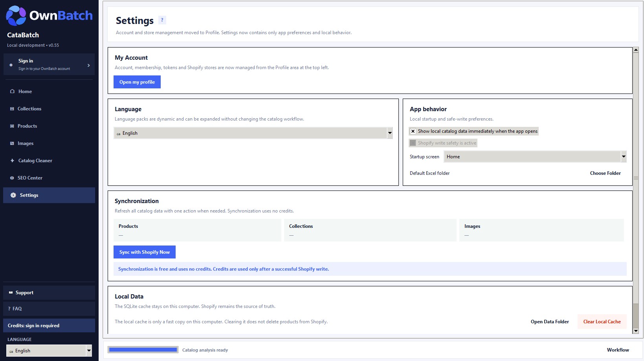Click the Home icon in sidebar
Image resolution: width=644 pixels, height=361 pixels.
click(x=12, y=92)
